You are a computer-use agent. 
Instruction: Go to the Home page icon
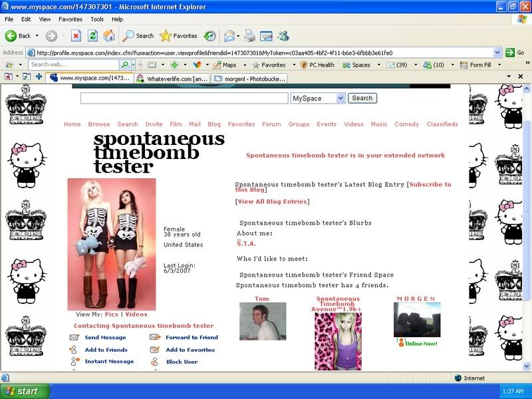click(x=109, y=36)
